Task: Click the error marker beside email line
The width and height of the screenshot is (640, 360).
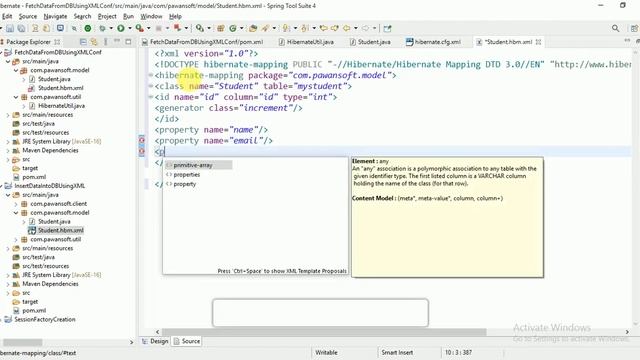Action: pos(142,140)
